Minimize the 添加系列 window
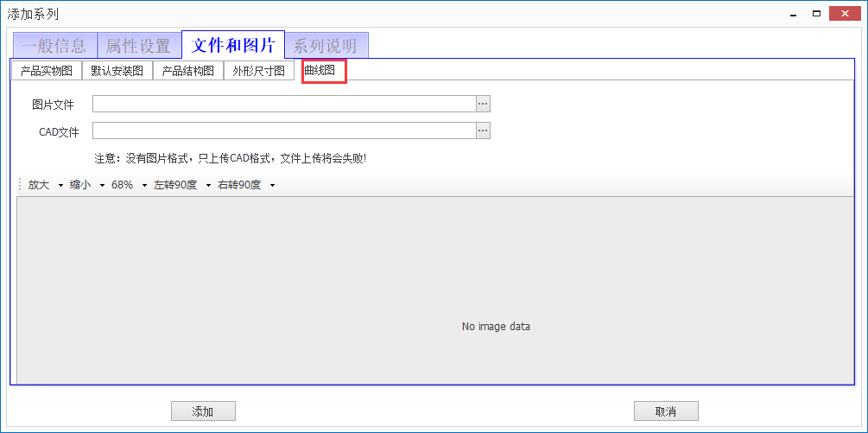This screenshot has width=868, height=433. click(x=795, y=14)
